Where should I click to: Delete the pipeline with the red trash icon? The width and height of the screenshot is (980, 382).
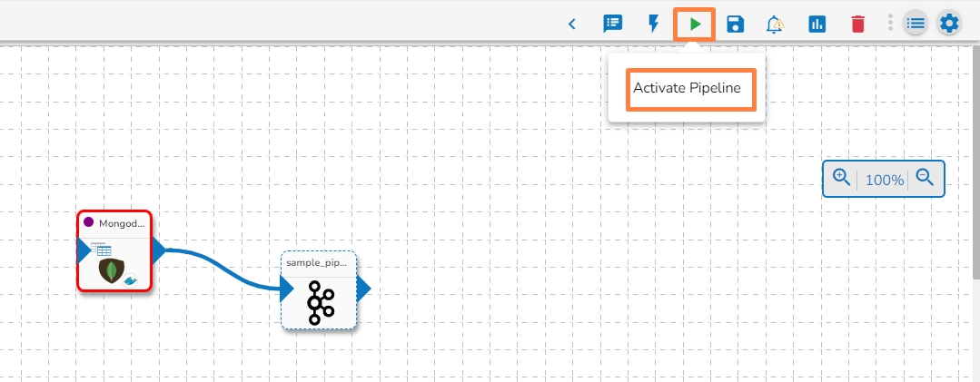point(858,24)
